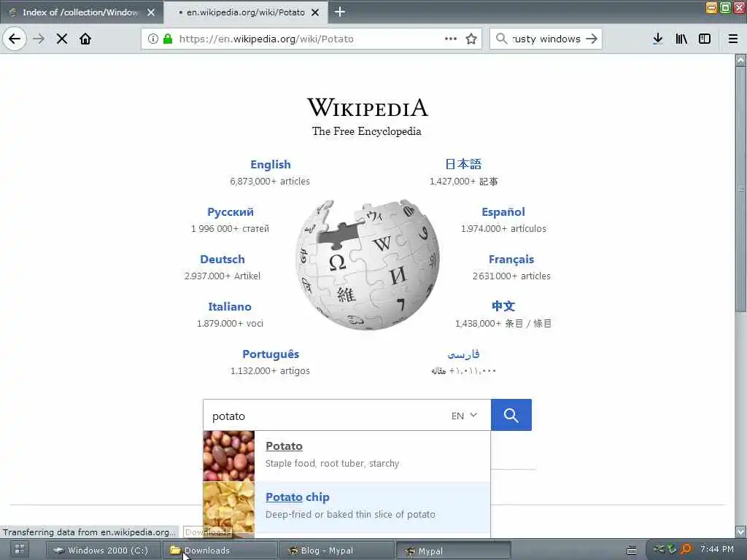
Task: Click the WIKIPEDIA wordmark heading
Action: pos(368,107)
